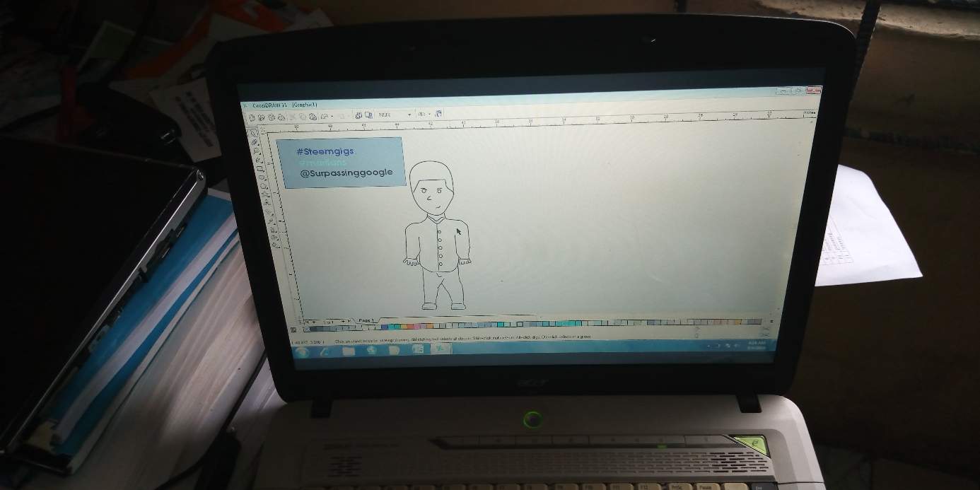980x490 pixels.
Task: Click the Save icon in toolbar
Action: (x=272, y=116)
